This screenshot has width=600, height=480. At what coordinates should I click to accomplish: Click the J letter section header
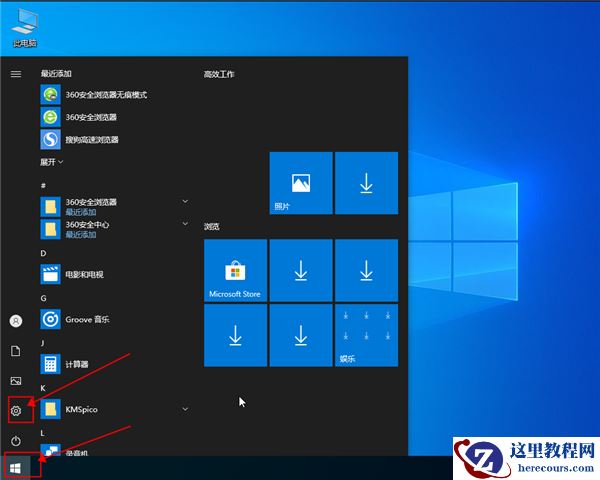(42, 343)
